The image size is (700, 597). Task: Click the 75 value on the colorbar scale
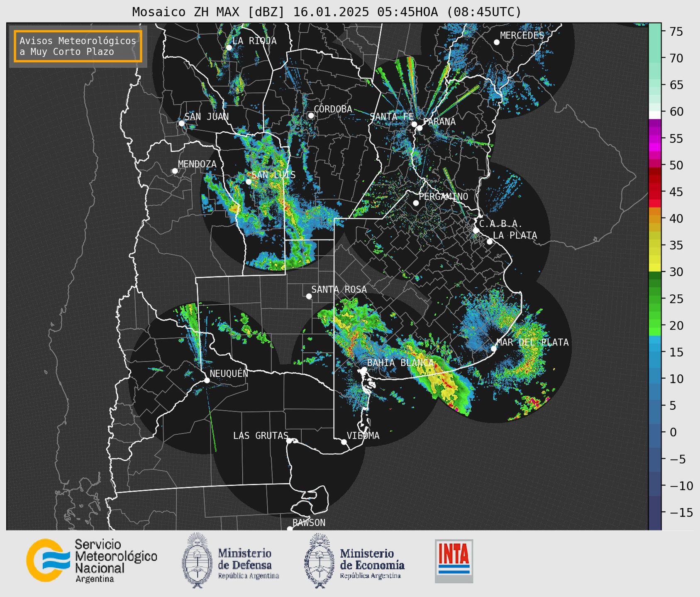676,32
